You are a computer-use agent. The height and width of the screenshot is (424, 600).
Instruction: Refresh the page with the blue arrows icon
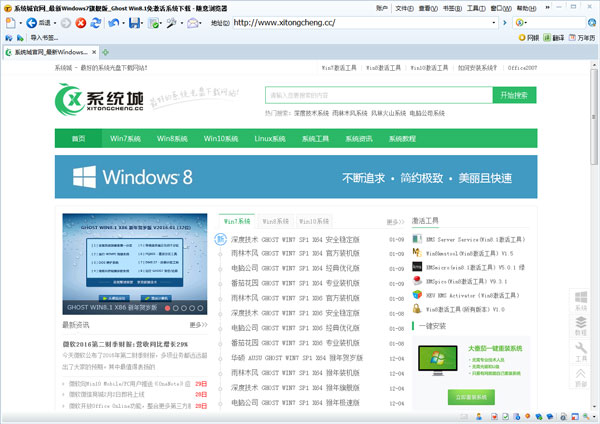click(96, 23)
